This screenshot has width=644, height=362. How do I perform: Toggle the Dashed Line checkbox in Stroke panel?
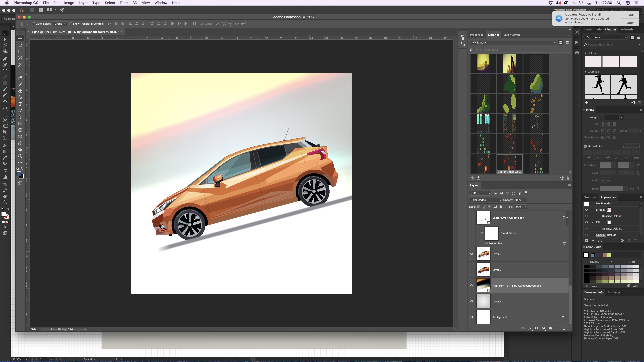[585, 146]
